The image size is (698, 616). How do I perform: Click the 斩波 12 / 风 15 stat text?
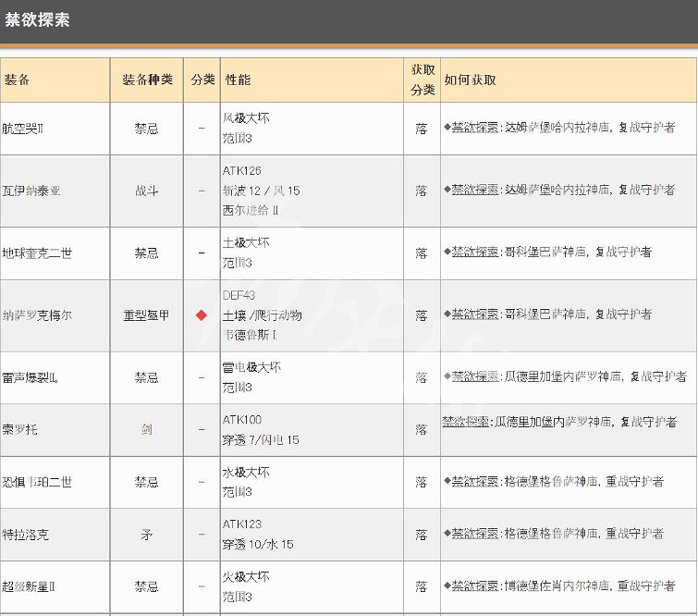[x=262, y=191]
